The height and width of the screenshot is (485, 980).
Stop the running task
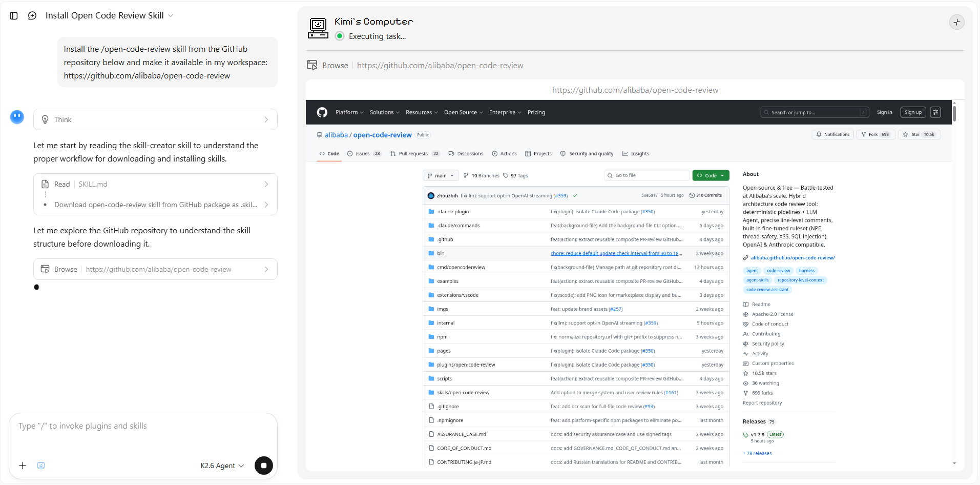264,466
